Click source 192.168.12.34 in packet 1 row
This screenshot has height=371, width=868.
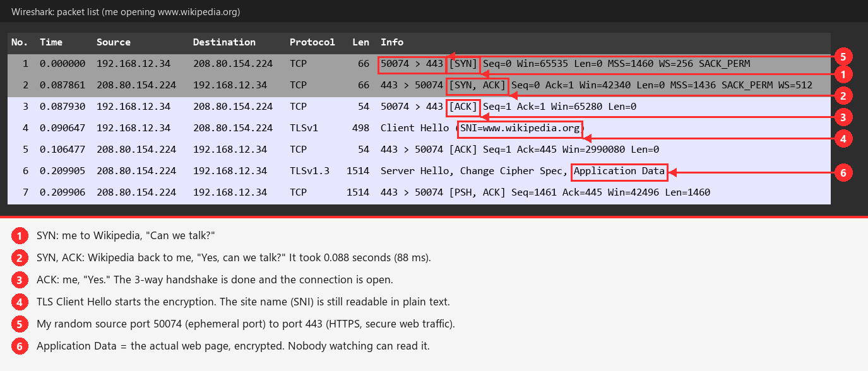click(134, 64)
